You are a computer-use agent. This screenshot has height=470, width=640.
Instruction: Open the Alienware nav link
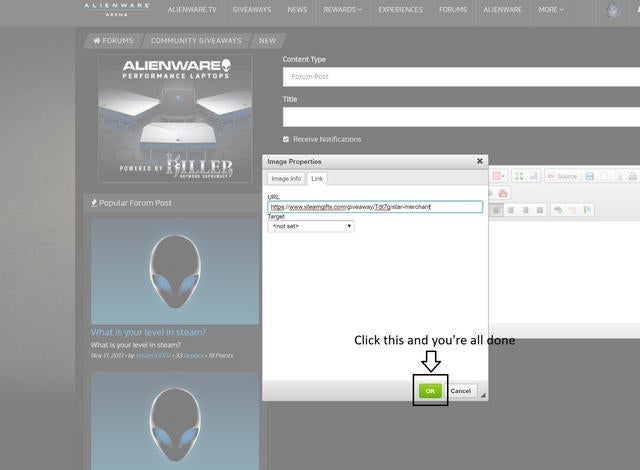point(502,10)
